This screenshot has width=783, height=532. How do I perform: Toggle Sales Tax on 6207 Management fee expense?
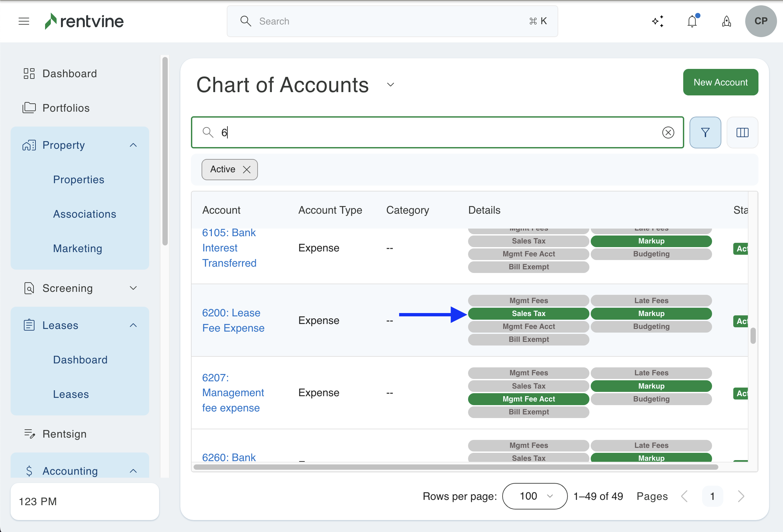(528, 386)
